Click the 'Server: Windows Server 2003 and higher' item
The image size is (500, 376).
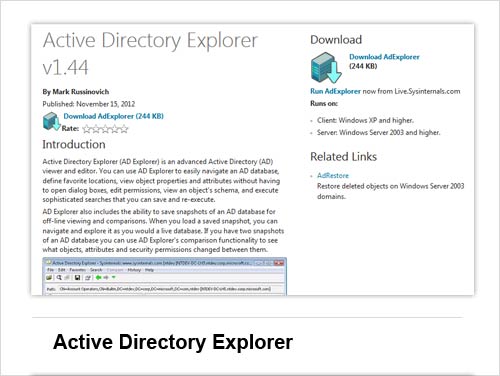[379, 133]
